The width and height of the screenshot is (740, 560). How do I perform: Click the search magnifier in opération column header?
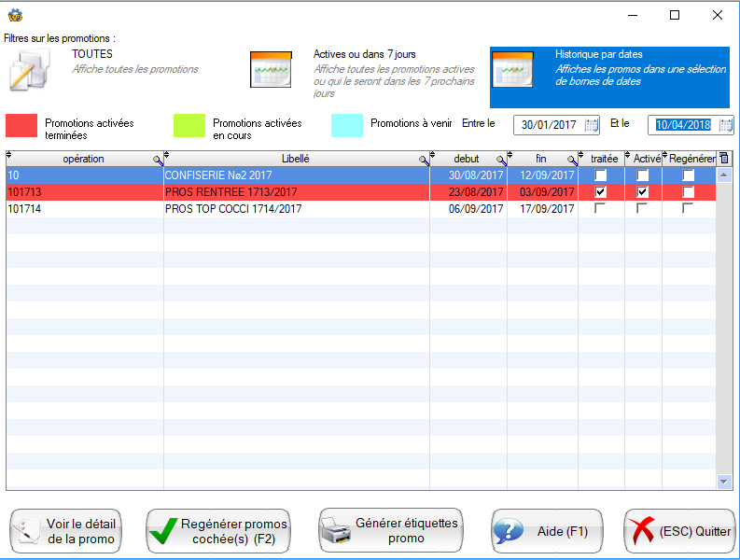tap(158, 161)
